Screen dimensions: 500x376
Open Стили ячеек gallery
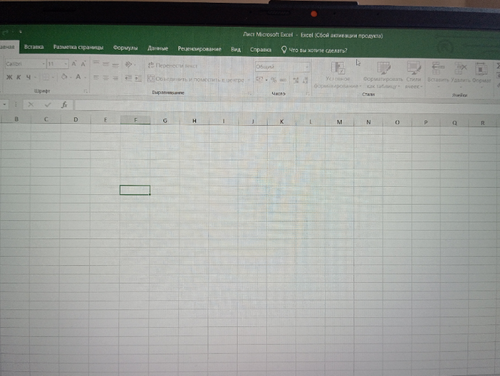pyautogui.click(x=413, y=76)
